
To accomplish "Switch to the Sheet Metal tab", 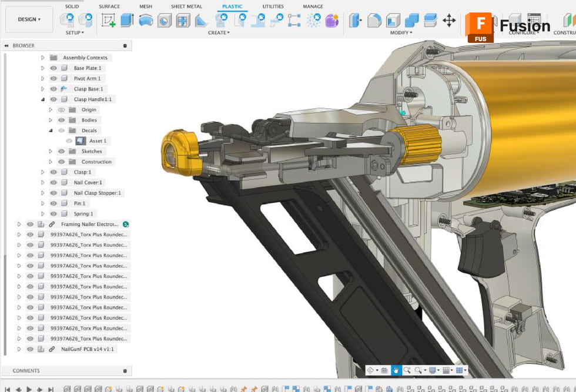I will click(186, 6).
